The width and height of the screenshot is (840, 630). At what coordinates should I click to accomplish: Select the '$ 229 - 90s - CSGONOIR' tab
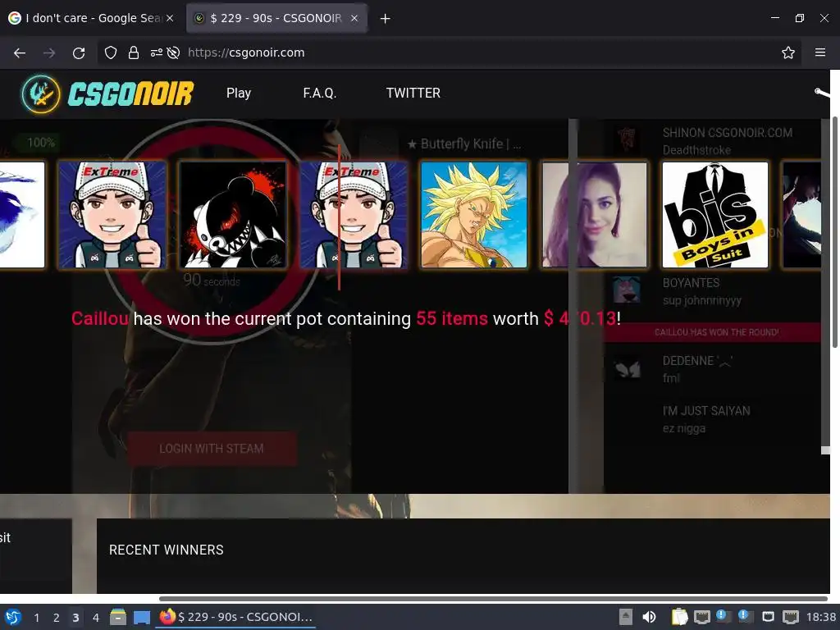point(276,18)
